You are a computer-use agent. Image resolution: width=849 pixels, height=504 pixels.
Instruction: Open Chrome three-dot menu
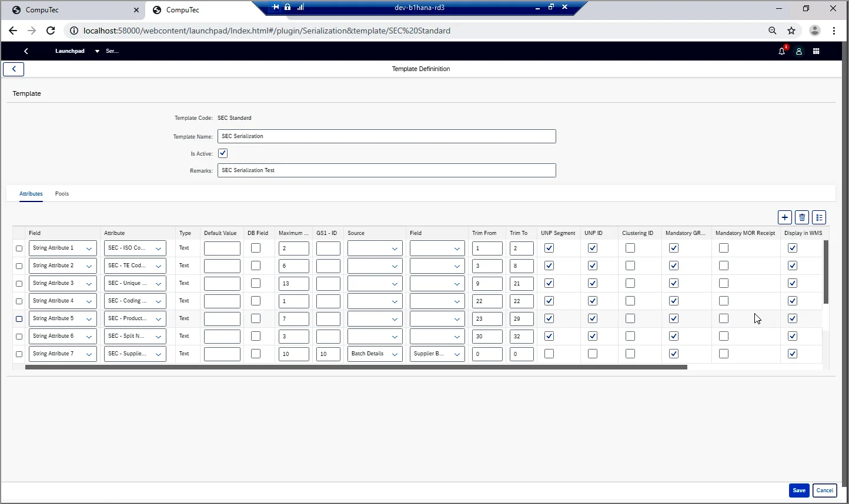click(834, 31)
